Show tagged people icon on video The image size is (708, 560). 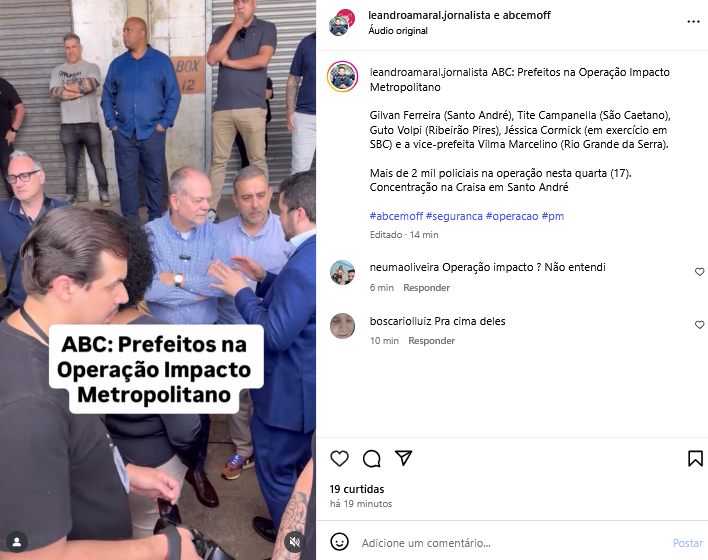tap(17, 541)
